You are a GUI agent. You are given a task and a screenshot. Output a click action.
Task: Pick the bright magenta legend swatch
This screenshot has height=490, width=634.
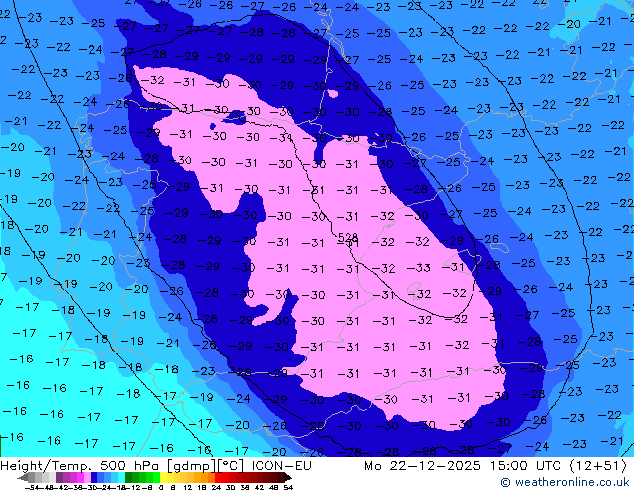pyautogui.click(x=80, y=477)
